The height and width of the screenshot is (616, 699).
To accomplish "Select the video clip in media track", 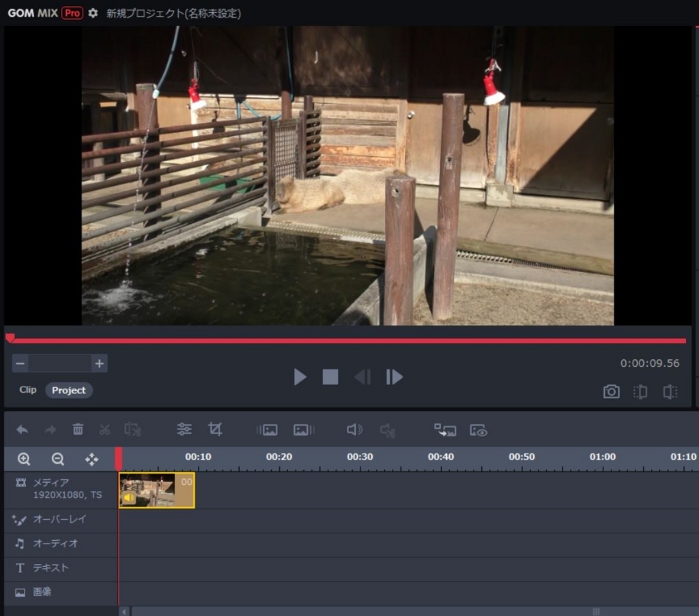I will point(157,490).
